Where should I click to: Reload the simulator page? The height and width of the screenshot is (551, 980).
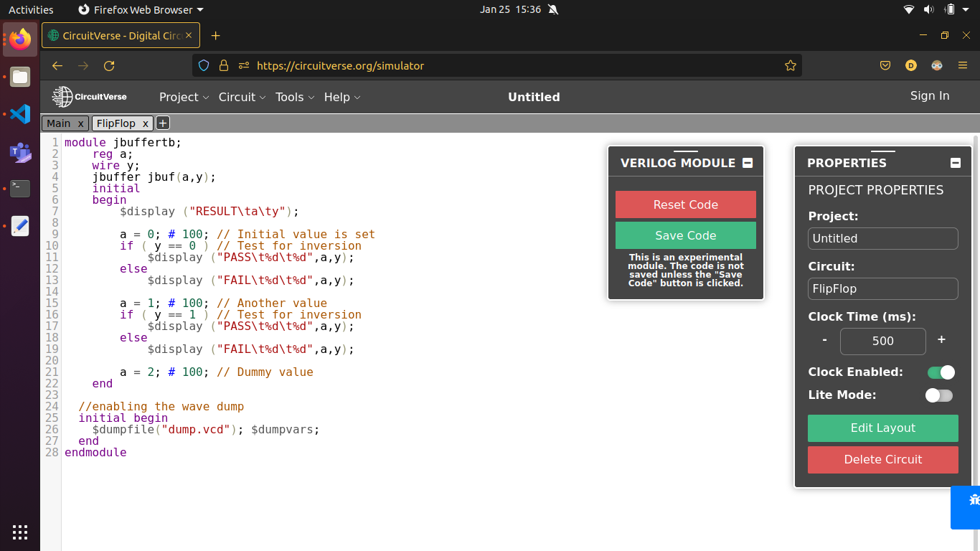coord(109,65)
